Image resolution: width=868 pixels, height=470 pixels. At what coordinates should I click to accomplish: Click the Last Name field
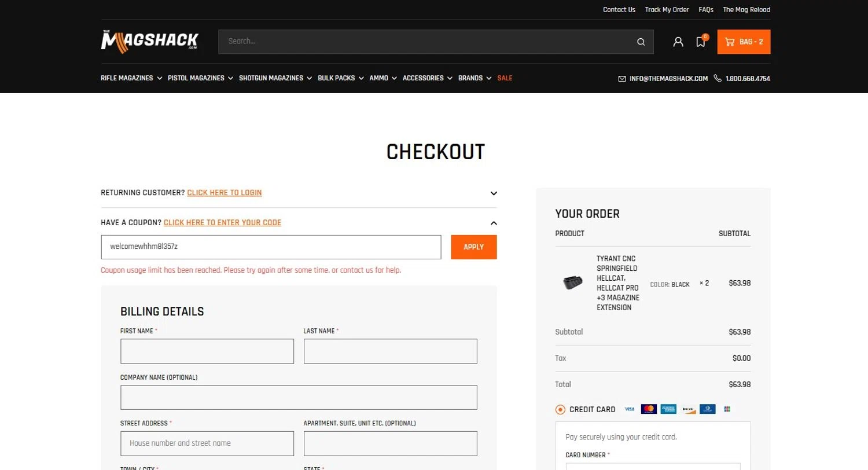(391, 351)
